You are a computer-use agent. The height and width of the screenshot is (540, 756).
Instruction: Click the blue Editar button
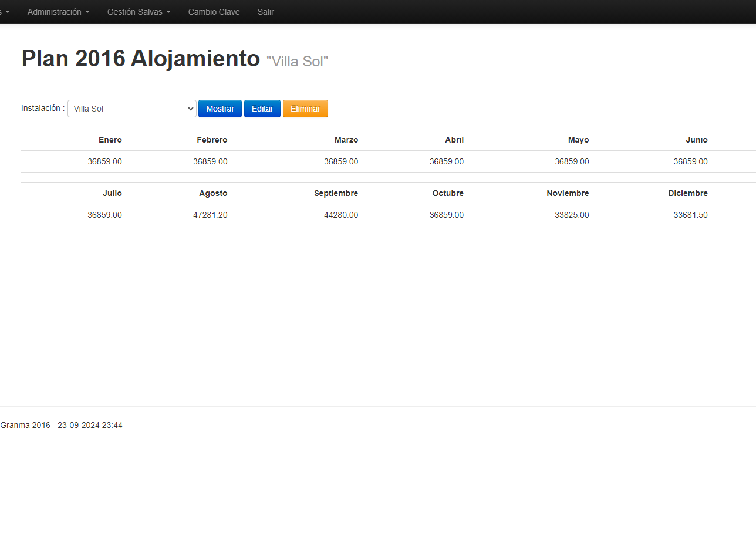[262, 109]
